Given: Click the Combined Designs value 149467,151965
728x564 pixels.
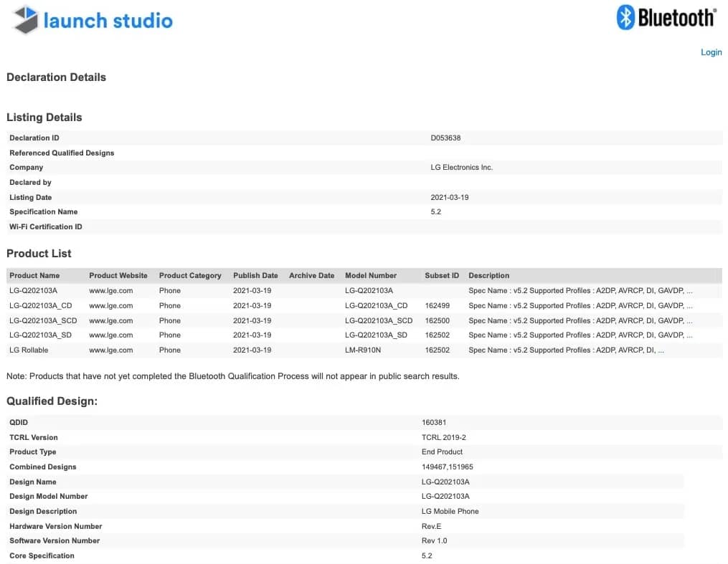Looking at the screenshot, I should point(447,467).
